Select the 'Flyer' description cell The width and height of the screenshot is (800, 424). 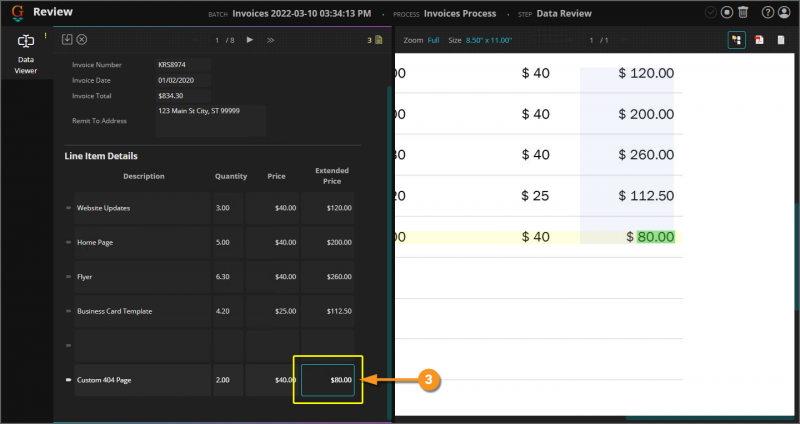pyautogui.click(x=142, y=277)
